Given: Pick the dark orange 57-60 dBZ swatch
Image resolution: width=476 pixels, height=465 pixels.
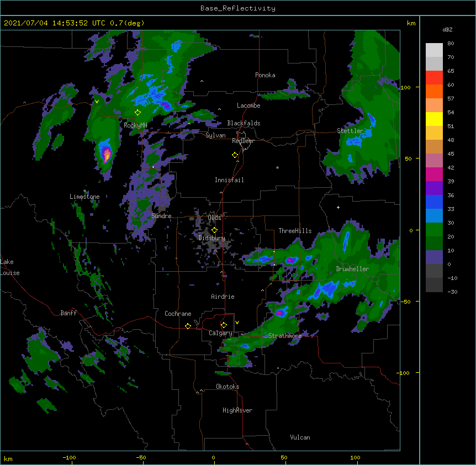Looking at the screenshot, I should [434, 91].
